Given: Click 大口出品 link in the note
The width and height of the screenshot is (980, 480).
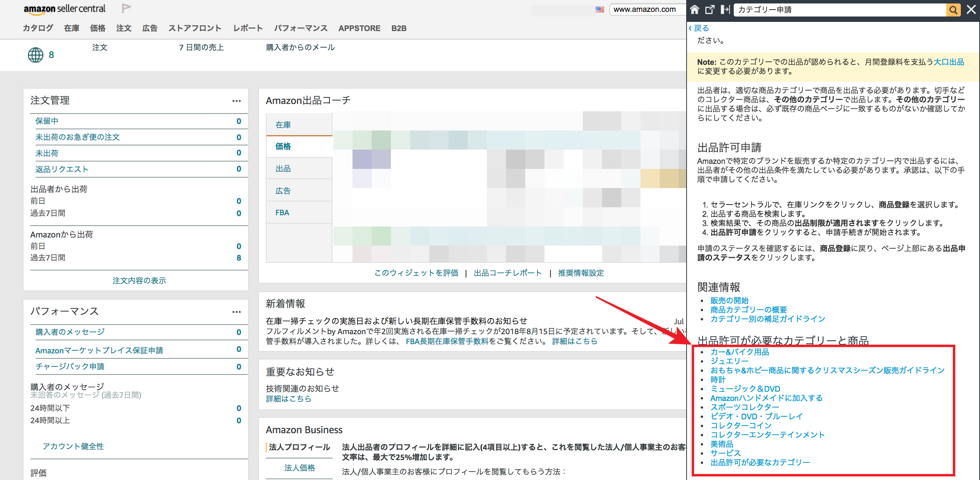Looking at the screenshot, I should 949,62.
